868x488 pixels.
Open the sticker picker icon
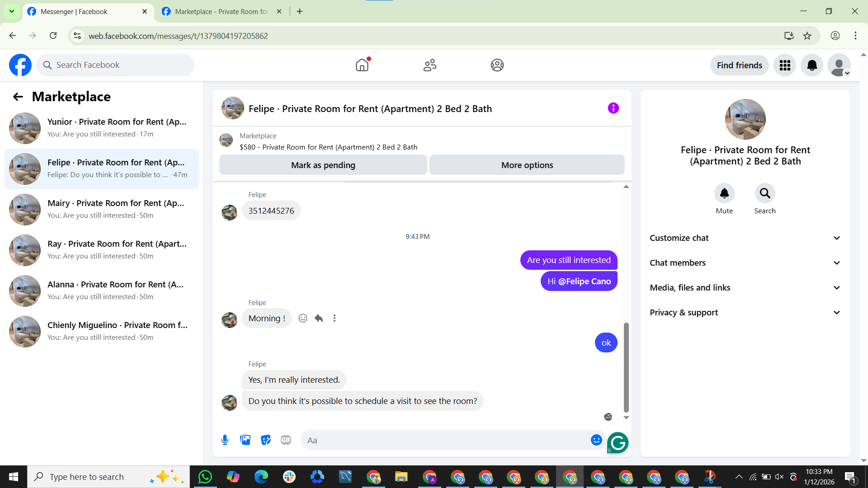[266, 440]
